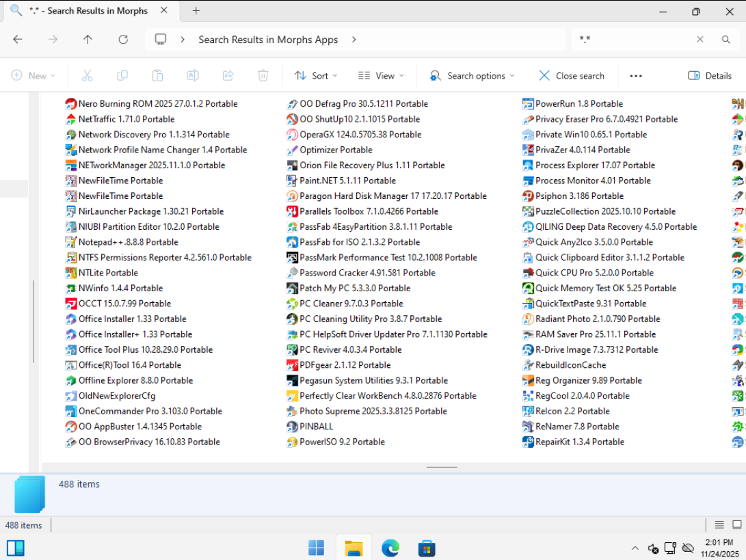Screen dimensions: 746x560
Task: Expand the View dropdown menu
Action: pos(381,76)
